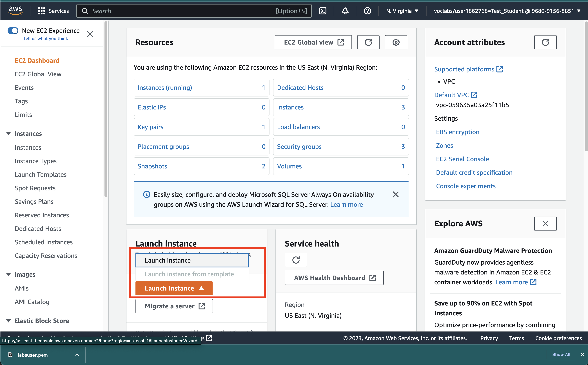Open Resources settings gear

[396, 42]
